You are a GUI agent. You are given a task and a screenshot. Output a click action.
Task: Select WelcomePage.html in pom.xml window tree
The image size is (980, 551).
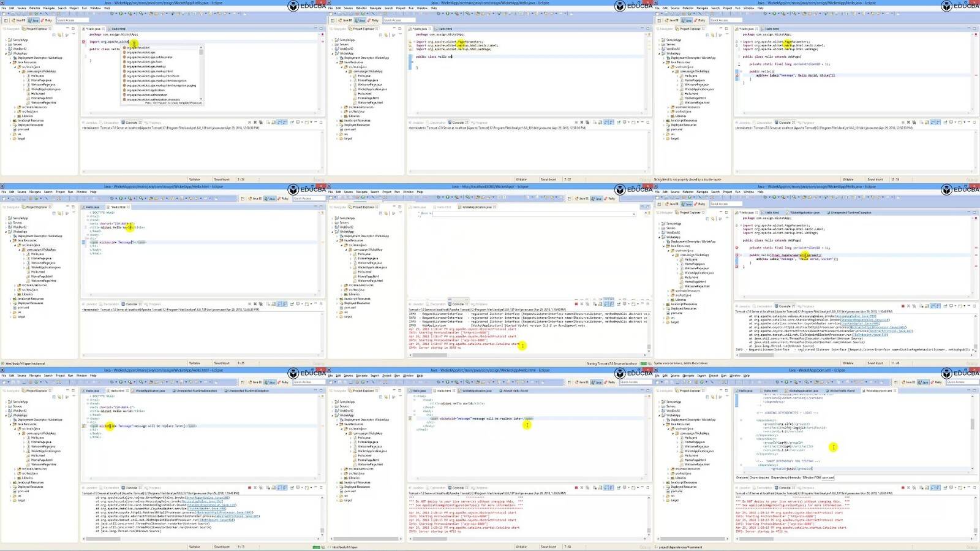pyautogui.click(x=696, y=465)
